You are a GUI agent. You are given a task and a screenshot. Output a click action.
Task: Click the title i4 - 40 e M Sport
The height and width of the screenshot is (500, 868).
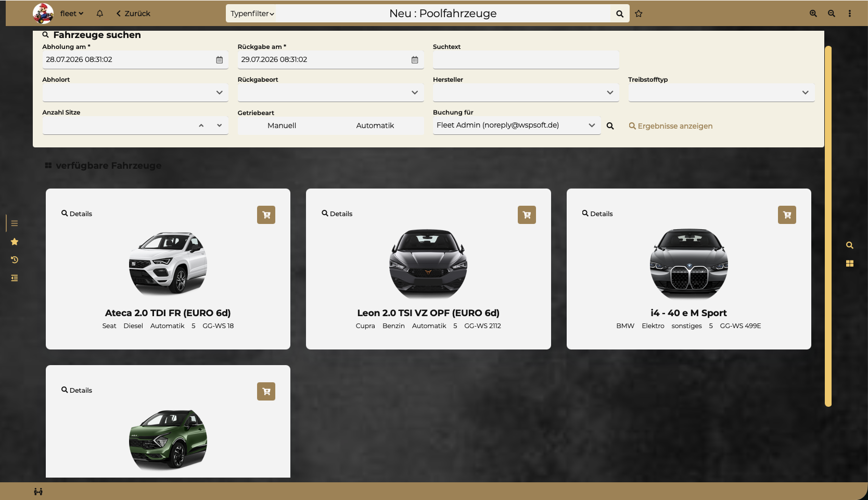tap(689, 313)
